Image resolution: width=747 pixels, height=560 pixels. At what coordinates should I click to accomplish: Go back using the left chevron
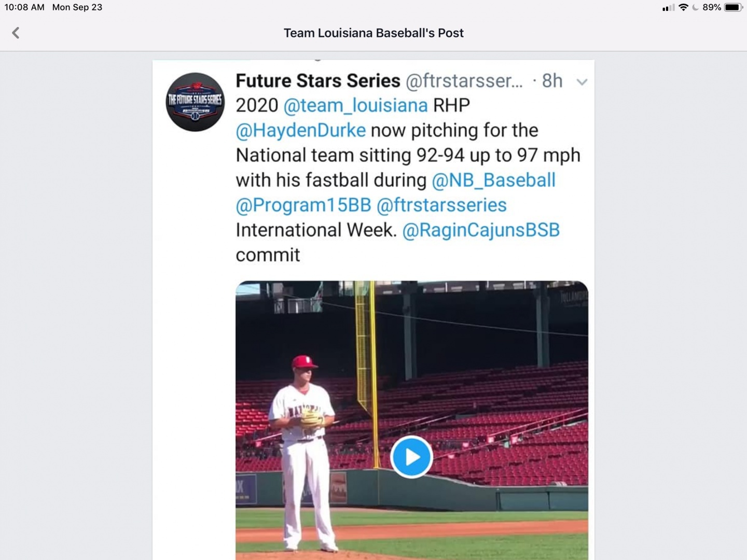coord(16,33)
